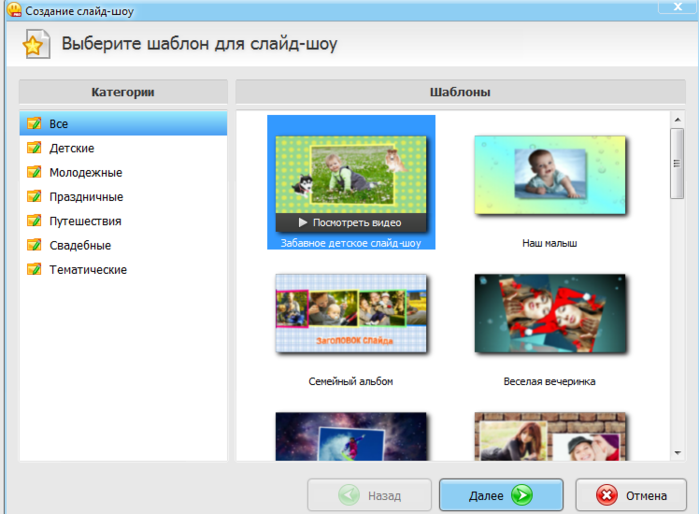Click the icon next to Свадебные
This screenshot has height=514, width=699.
34,245
